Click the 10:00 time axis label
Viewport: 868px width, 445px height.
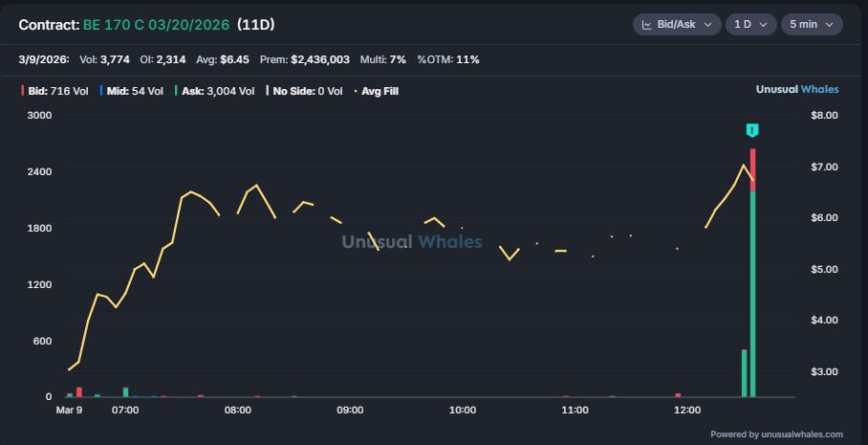(463, 411)
